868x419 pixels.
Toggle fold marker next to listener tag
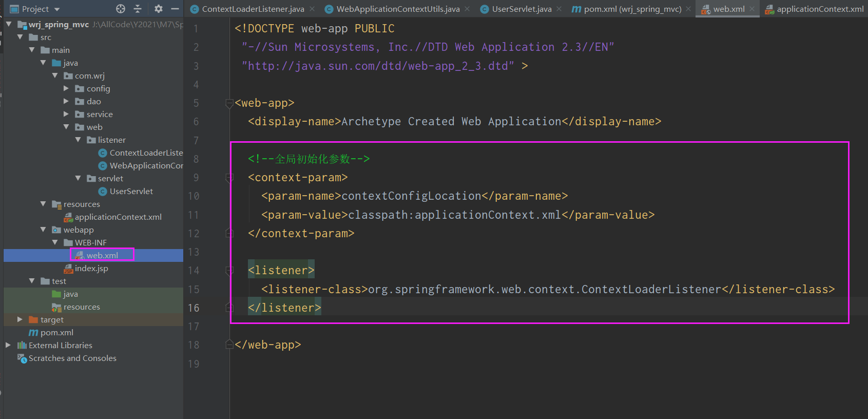[229, 271]
